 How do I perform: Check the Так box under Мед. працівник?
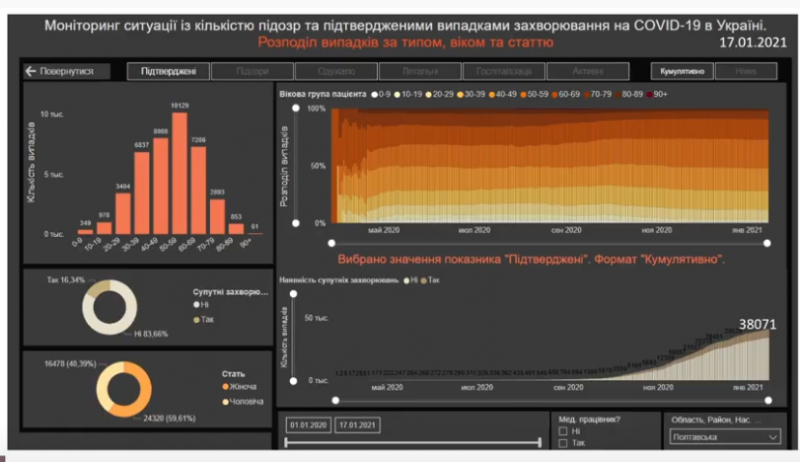point(563,443)
